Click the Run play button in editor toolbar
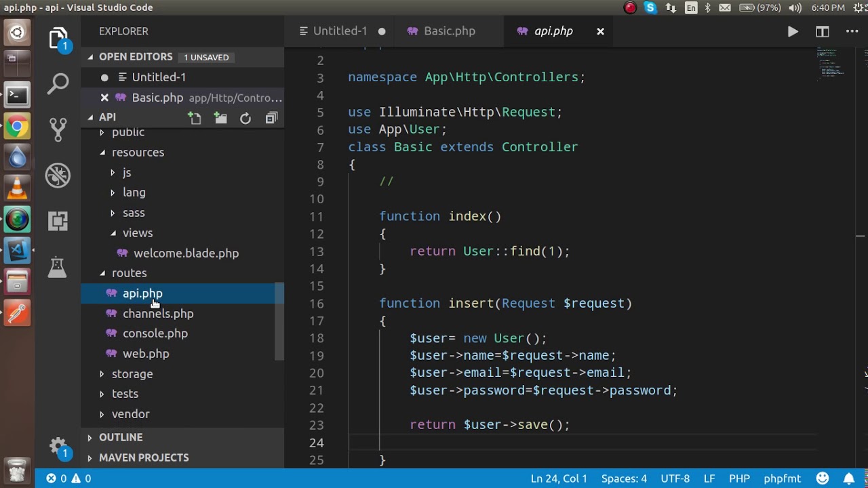Image resolution: width=868 pixels, height=488 pixels. [793, 31]
